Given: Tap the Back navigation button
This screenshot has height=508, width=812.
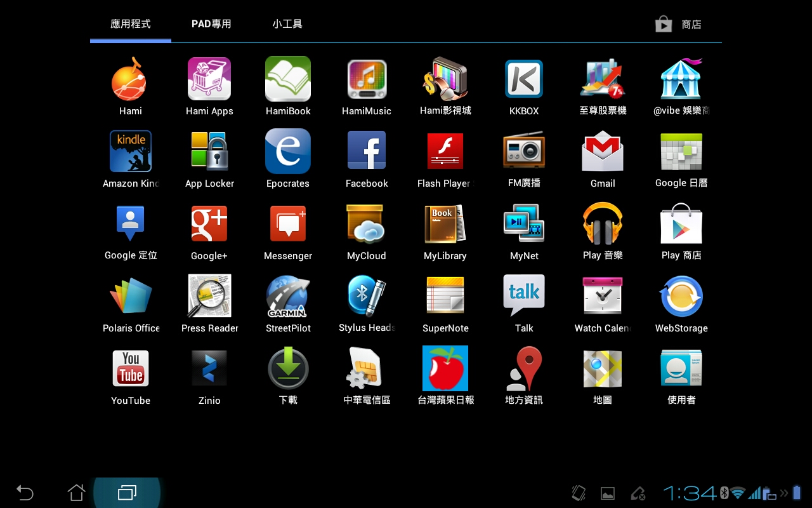Looking at the screenshot, I should (x=25, y=492).
